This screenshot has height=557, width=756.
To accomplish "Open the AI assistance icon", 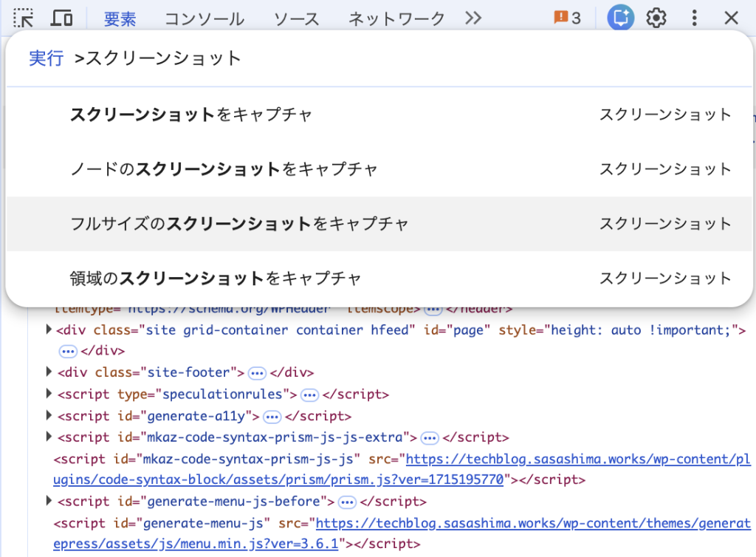I will 620,18.
